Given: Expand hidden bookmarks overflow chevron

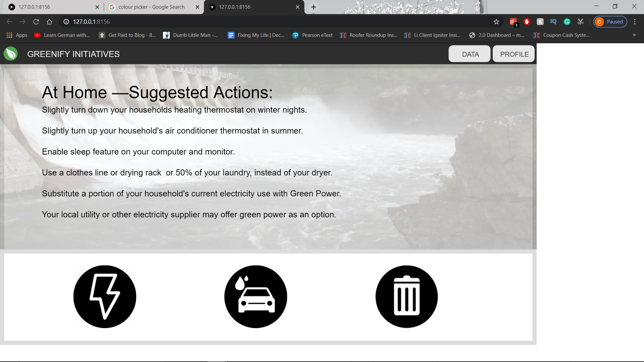Looking at the screenshot, I should (634, 35).
